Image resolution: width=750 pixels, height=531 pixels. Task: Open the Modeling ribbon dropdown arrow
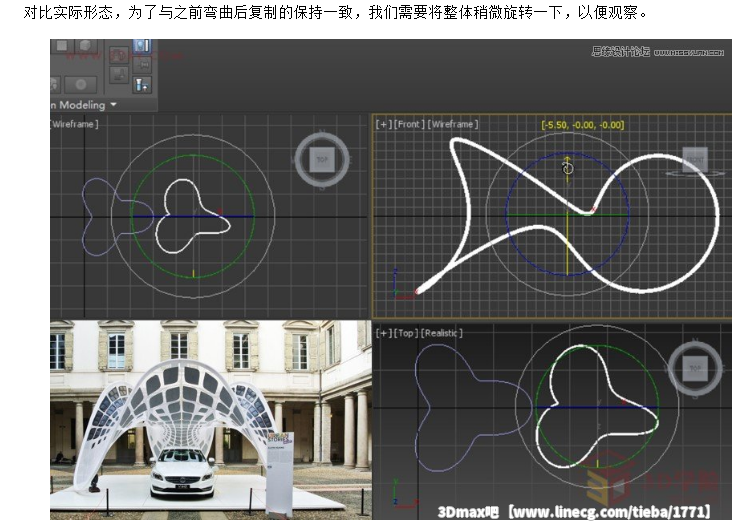pyautogui.click(x=113, y=104)
